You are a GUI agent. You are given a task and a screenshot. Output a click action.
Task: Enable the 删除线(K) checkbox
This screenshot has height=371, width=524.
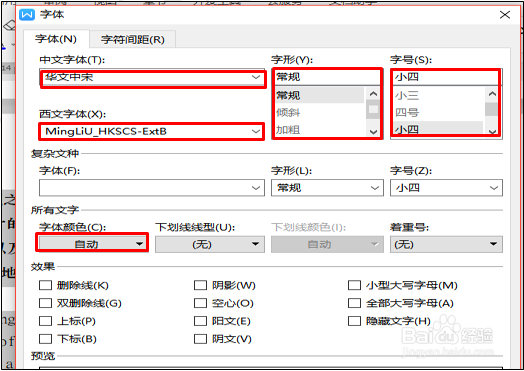45,285
